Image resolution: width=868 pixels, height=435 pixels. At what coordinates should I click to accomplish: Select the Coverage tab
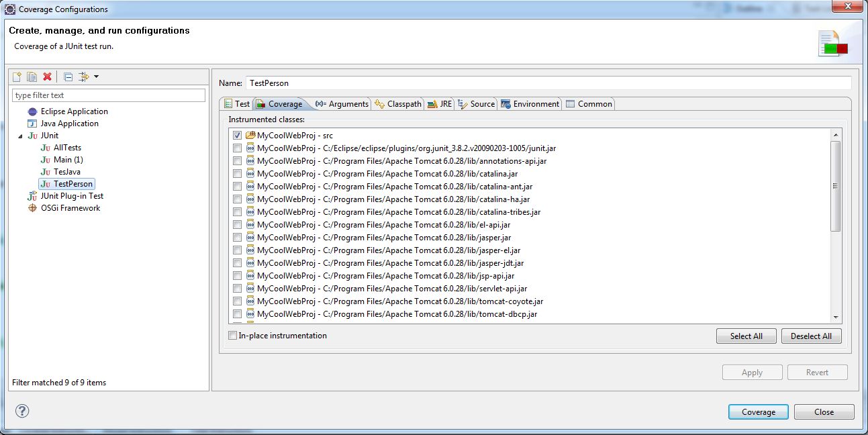pos(279,104)
